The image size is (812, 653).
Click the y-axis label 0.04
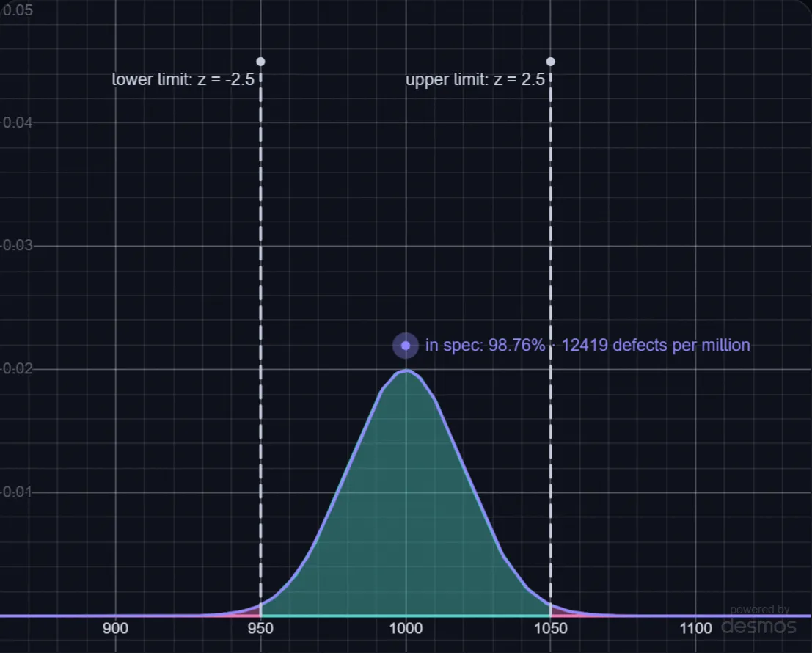pos(17,123)
